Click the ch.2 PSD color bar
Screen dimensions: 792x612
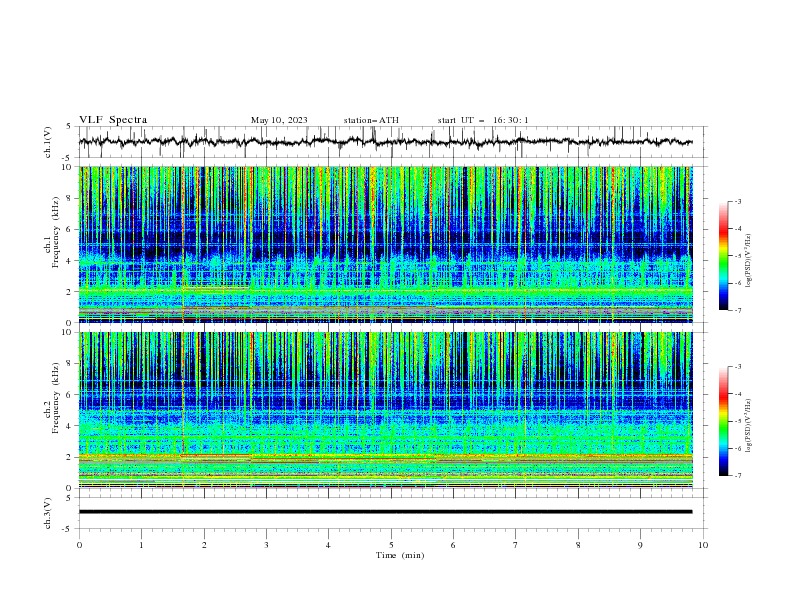tap(724, 421)
